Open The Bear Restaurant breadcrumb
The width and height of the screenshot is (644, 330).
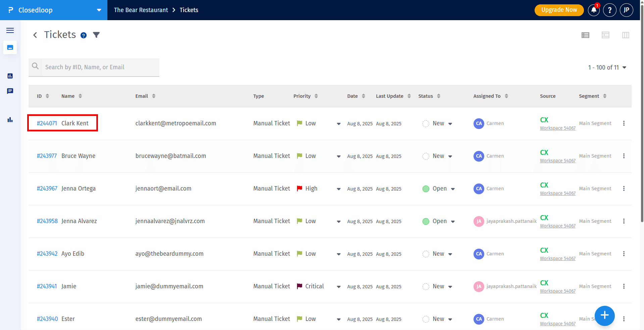[141, 10]
